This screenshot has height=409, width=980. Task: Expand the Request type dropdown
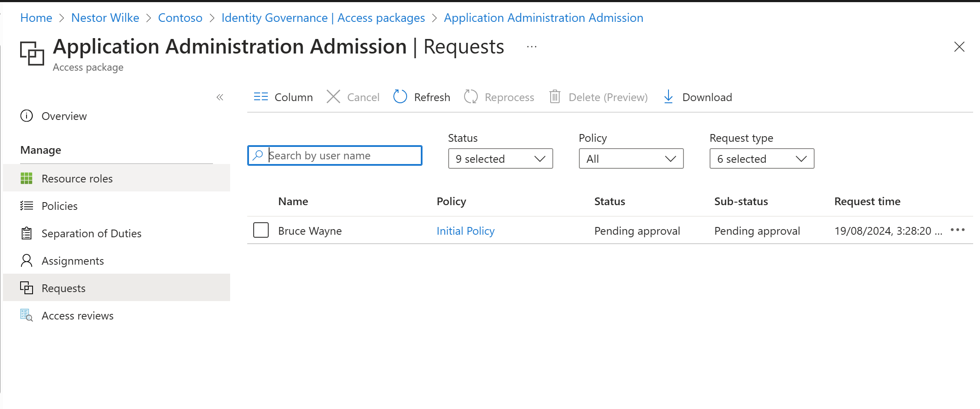pyautogui.click(x=761, y=159)
